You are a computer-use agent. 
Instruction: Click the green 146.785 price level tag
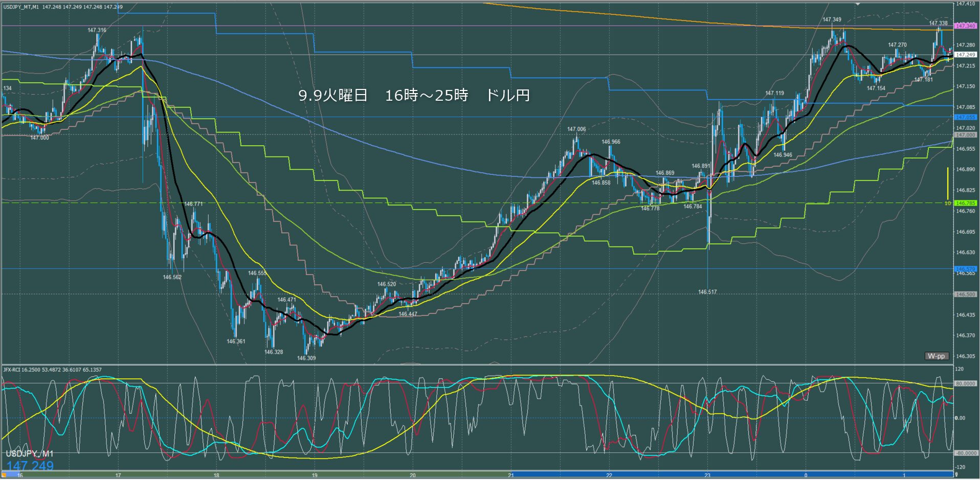click(965, 203)
